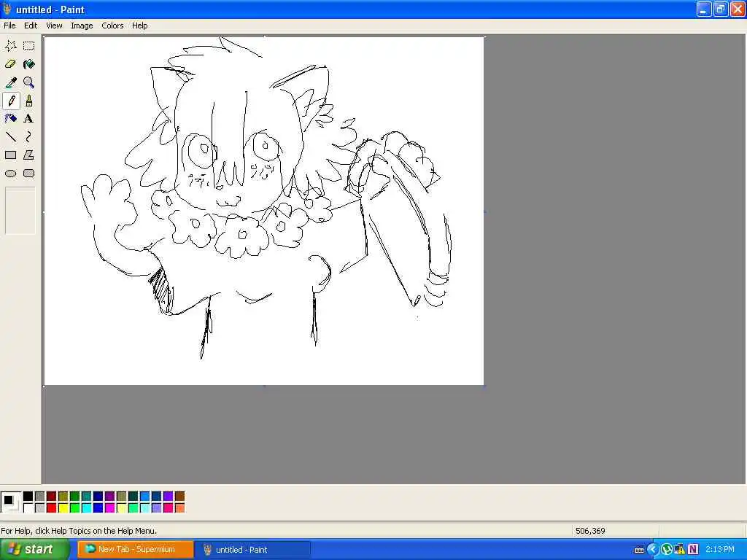Select the brown color swatch
747x560 pixels.
coord(179,496)
